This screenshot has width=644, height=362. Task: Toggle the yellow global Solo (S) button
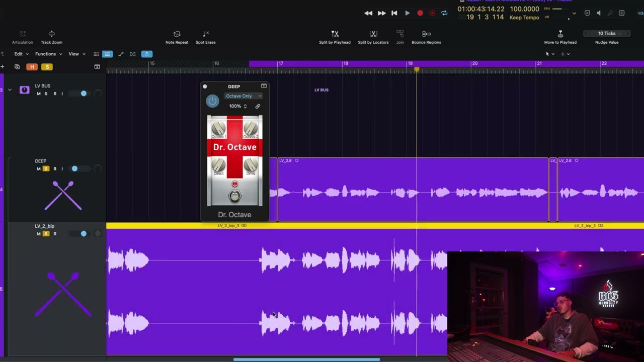[x=47, y=67]
